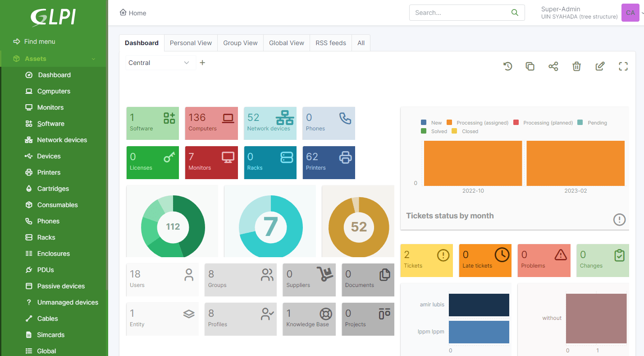This screenshot has width=644, height=356.
Task: Open the 136 Computers card
Action: pos(211,123)
